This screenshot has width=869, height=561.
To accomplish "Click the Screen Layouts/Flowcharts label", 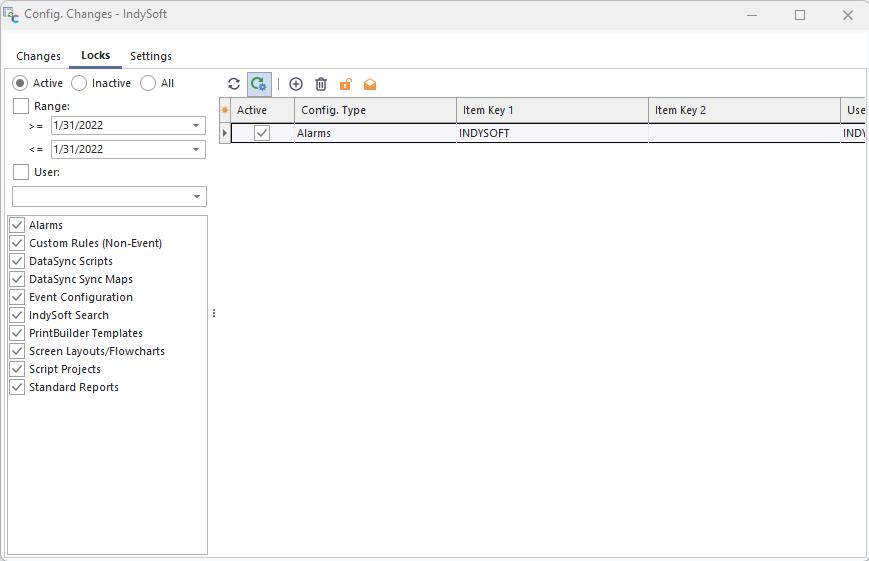I will point(97,351).
